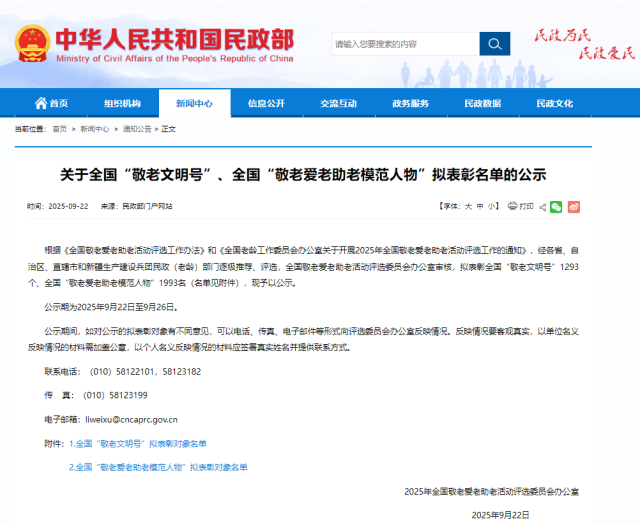The image size is (640, 524).
Task: Focus the site search input field
Action: 405,44
